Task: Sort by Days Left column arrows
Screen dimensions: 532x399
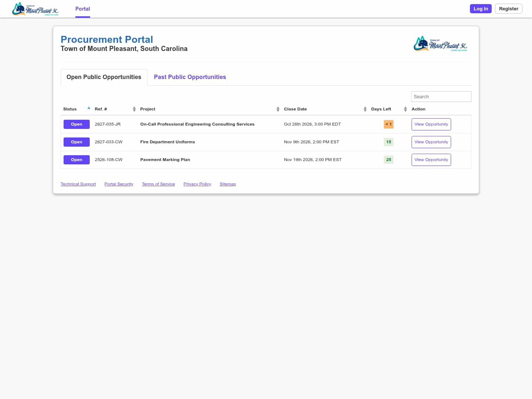Action: click(x=405, y=109)
